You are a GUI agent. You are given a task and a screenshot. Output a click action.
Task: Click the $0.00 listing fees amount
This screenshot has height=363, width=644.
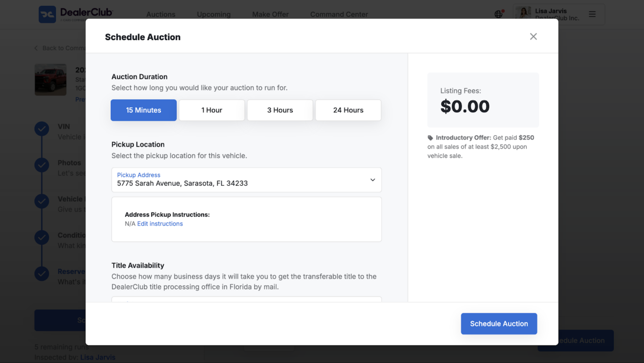coord(465,106)
